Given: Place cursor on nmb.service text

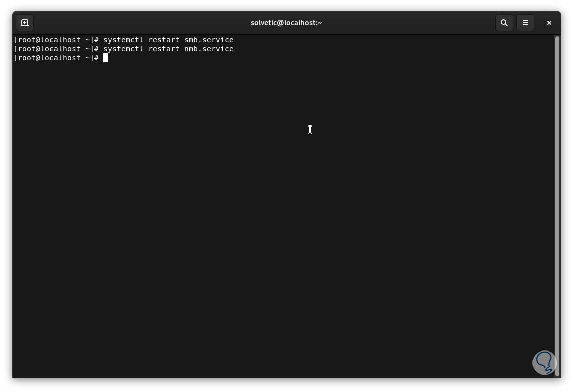Looking at the screenshot, I should [209, 49].
